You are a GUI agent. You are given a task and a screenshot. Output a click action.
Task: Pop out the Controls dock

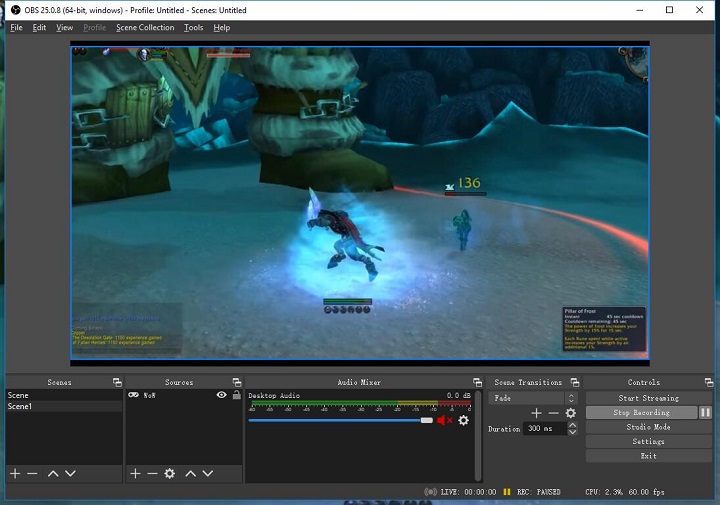[709, 382]
